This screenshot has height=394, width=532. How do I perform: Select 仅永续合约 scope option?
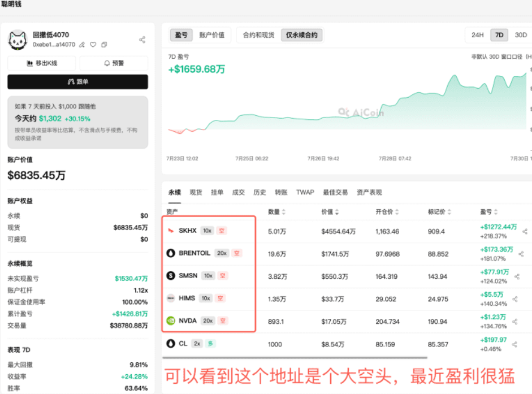pyautogui.click(x=302, y=35)
